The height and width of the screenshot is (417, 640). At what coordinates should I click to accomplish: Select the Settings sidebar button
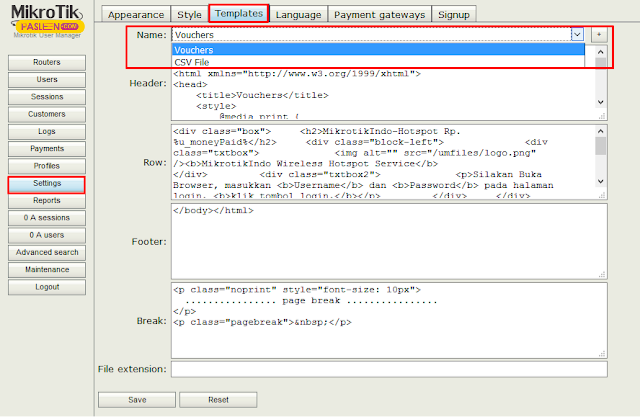click(47, 184)
